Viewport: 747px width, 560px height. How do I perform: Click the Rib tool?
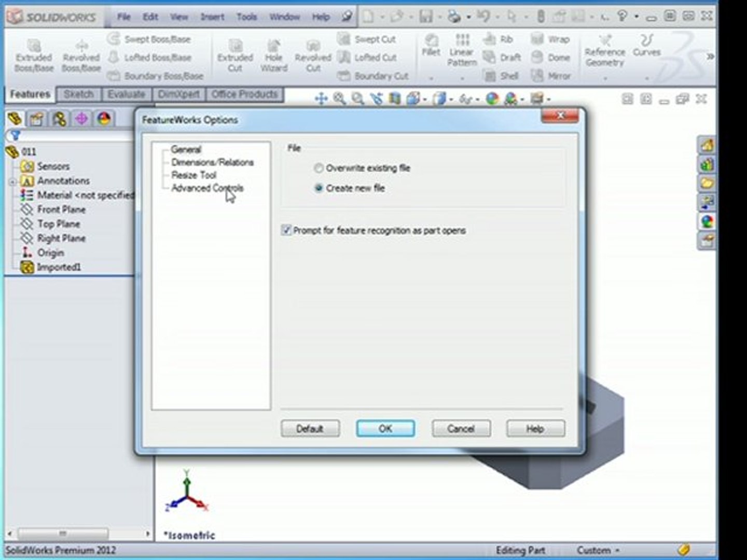pyautogui.click(x=498, y=39)
